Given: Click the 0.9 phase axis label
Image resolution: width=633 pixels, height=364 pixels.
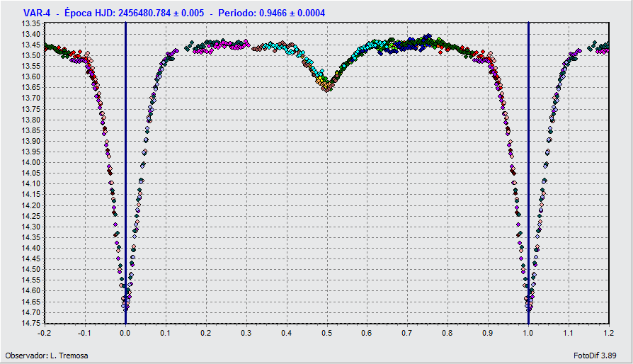Looking at the screenshot, I should [x=488, y=333].
